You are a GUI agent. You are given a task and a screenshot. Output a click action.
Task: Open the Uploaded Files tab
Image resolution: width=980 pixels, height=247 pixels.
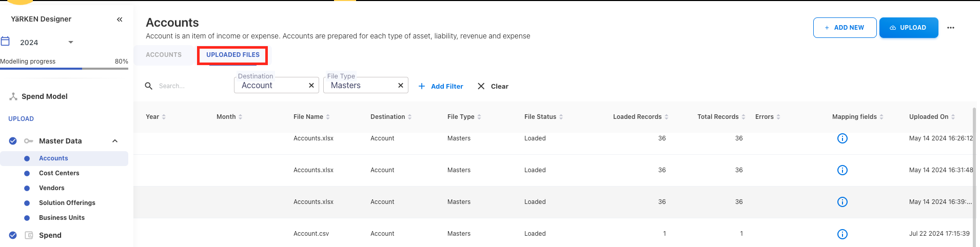tap(233, 55)
